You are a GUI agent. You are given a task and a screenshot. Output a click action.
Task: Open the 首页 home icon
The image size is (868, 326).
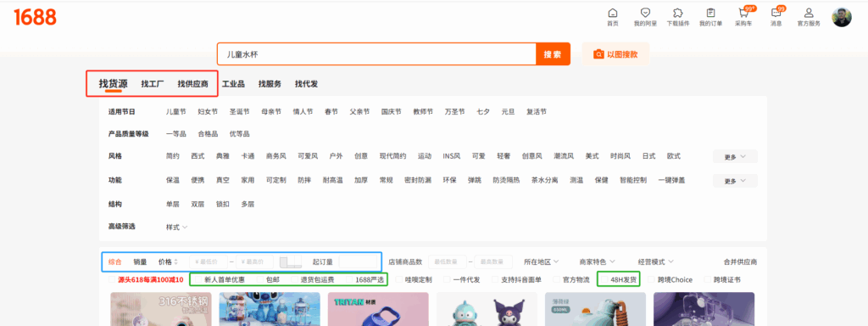612,13
